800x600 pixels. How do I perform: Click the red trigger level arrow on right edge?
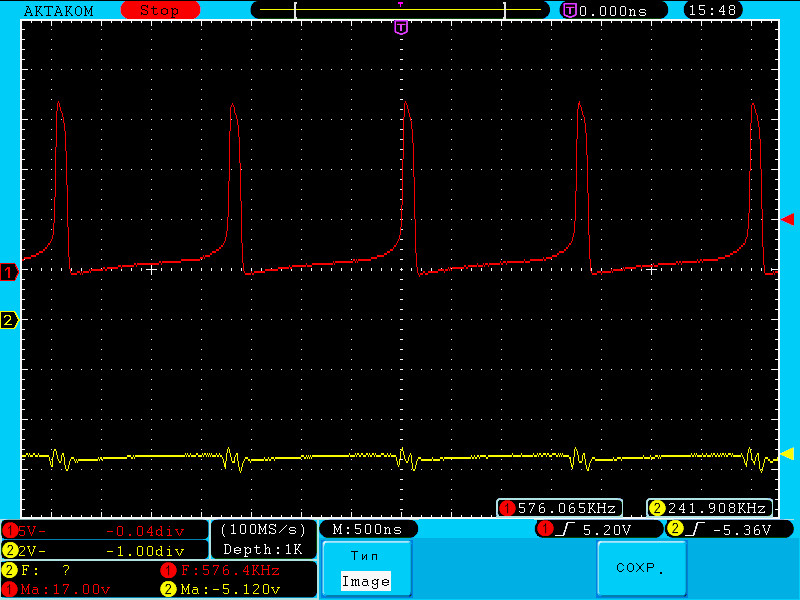[x=787, y=219]
